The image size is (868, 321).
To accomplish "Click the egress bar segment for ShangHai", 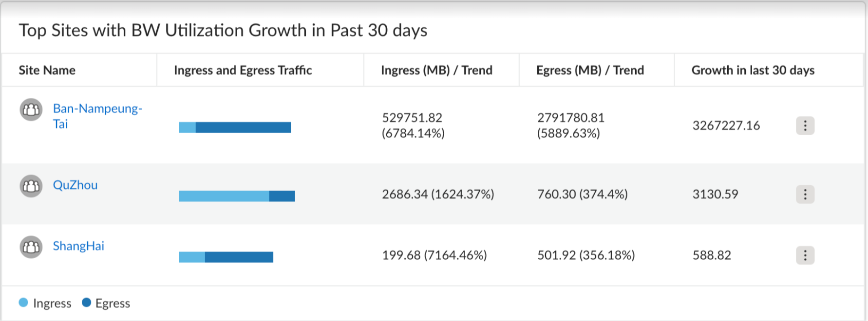I will 239,257.
